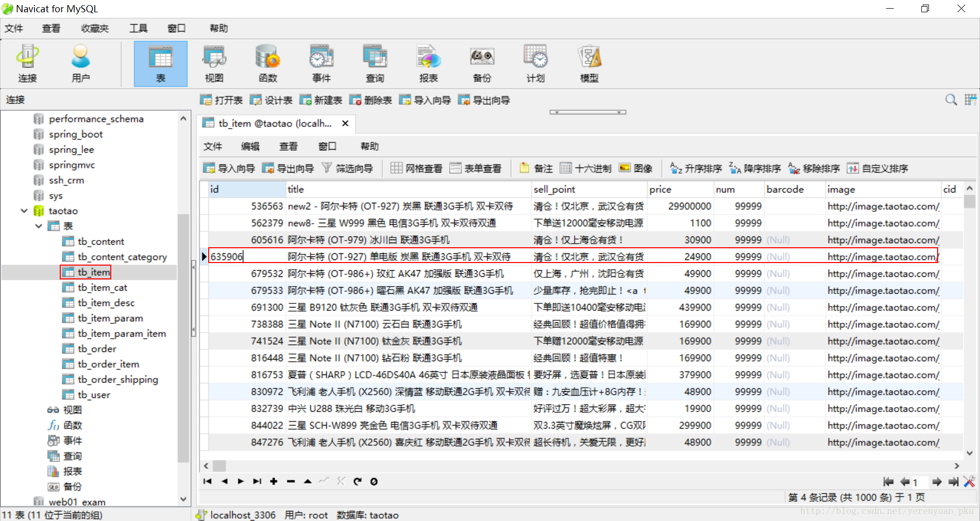The height and width of the screenshot is (521, 980).
Task: Open the 备注 (Memo) viewer
Action: 536,168
